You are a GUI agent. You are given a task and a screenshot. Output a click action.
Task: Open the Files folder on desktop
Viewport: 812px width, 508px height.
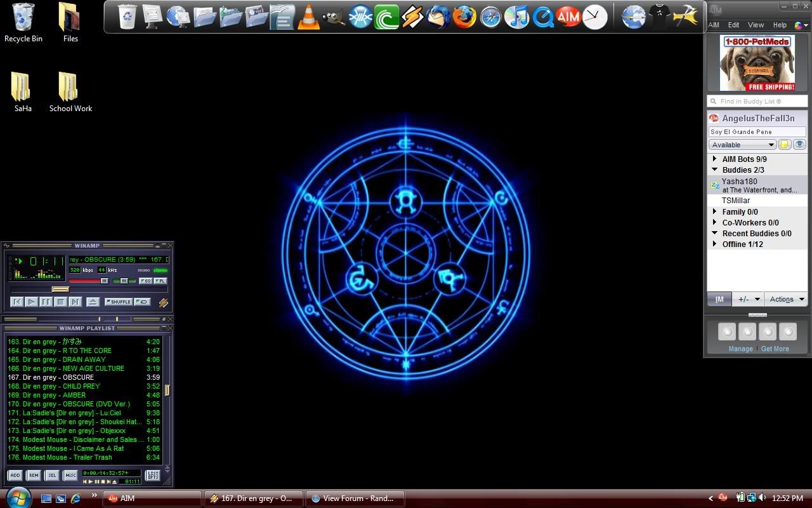70,22
